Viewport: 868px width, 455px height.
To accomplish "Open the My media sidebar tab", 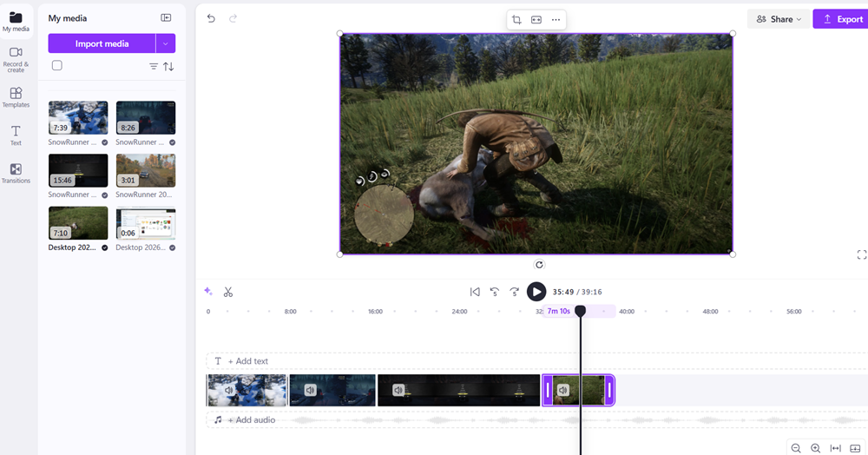I will coord(16,22).
